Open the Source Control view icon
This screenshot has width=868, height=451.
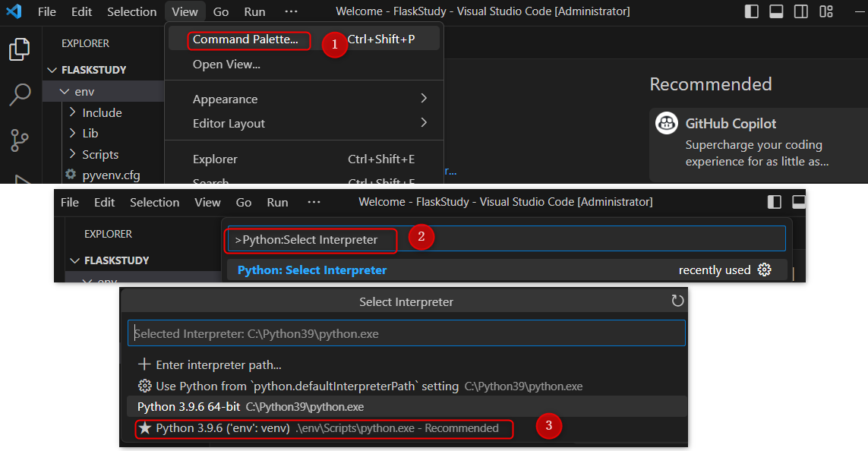point(20,140)
